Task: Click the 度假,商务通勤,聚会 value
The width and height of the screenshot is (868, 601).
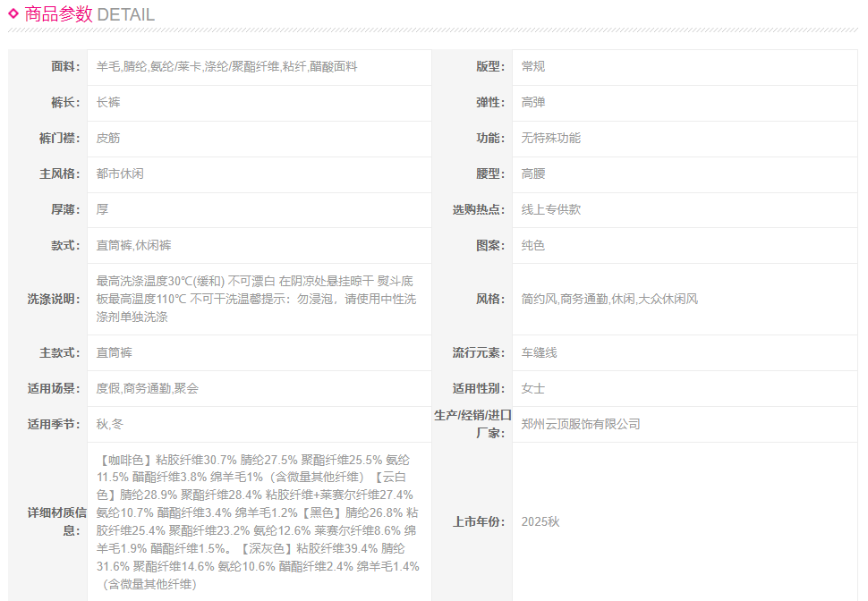Action: [x=148, y=389]
